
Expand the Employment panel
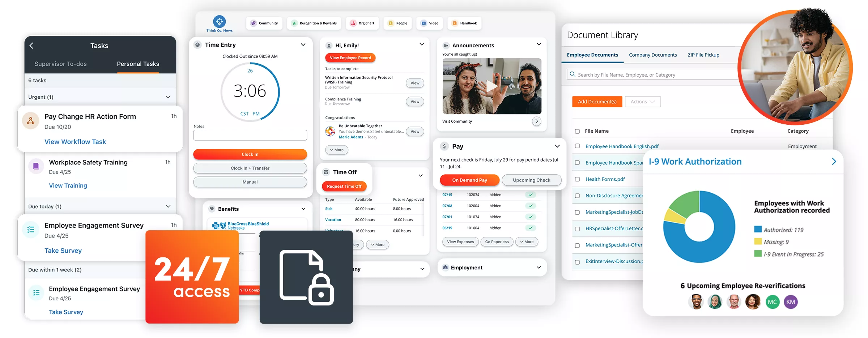tap(539, 268)
